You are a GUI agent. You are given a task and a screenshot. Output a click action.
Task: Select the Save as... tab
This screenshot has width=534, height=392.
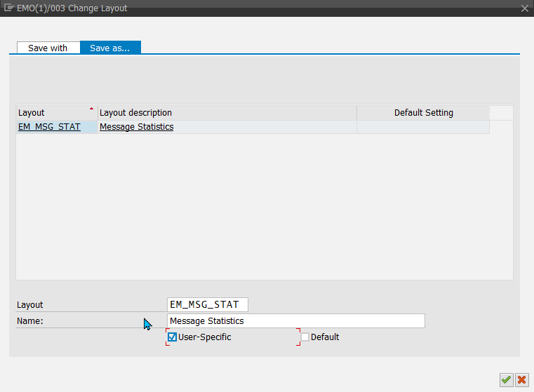(110, 48)
